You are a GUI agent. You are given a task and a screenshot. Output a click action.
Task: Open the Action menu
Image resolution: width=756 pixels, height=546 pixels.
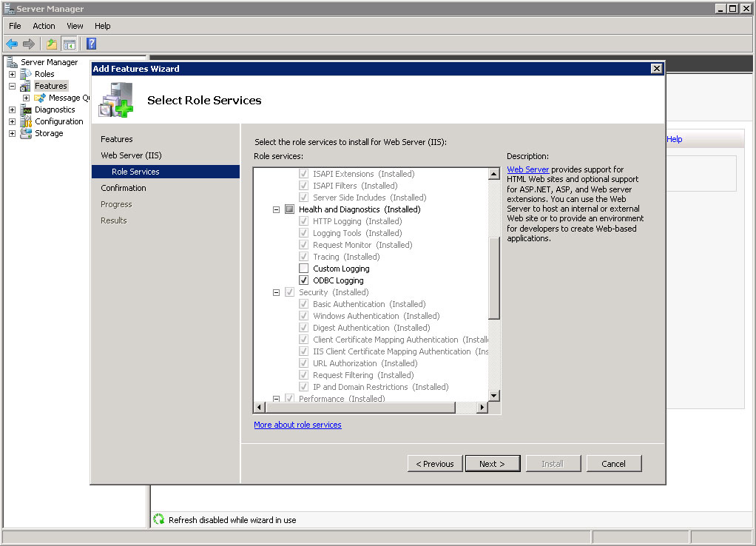(44, 26)
